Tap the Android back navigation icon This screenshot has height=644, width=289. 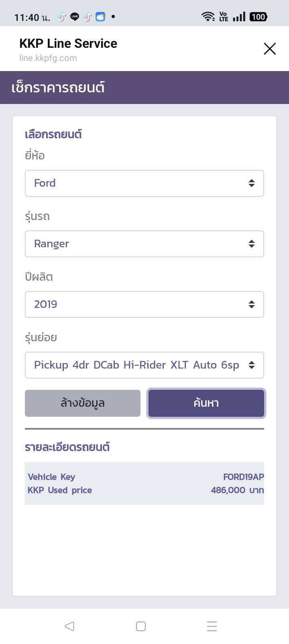[x=69, y=626]
